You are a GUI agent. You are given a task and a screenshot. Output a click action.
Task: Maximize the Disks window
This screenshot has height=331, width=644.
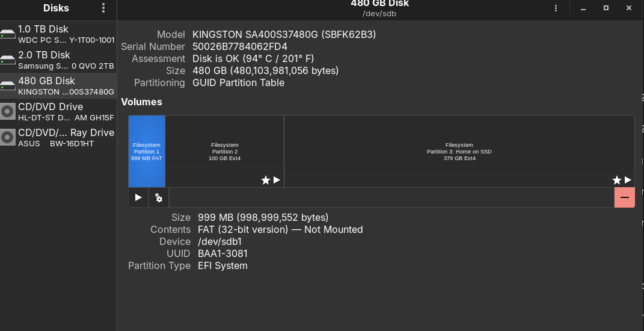tap(606, 8)
